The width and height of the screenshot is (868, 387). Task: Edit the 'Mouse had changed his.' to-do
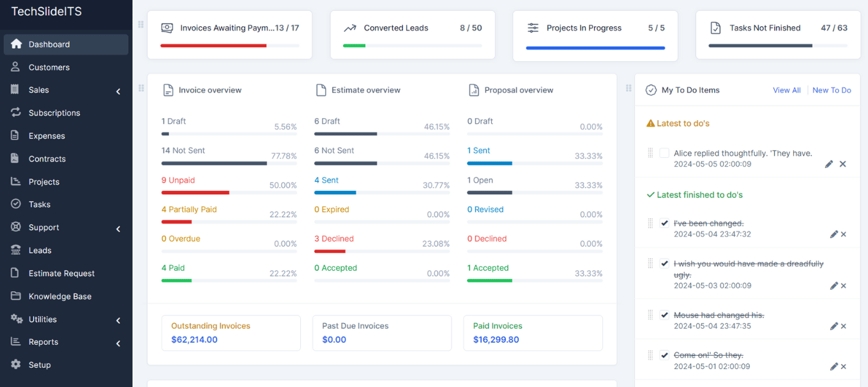834,326
